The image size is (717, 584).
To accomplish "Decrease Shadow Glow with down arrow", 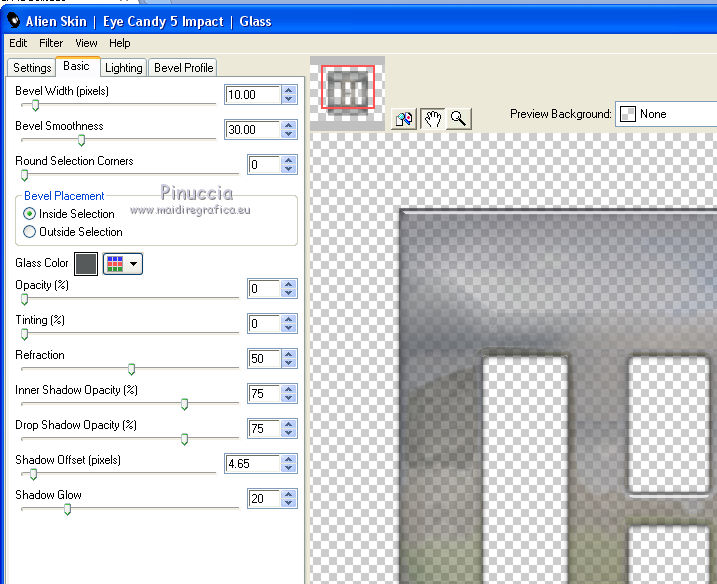I will click(289, 503).
